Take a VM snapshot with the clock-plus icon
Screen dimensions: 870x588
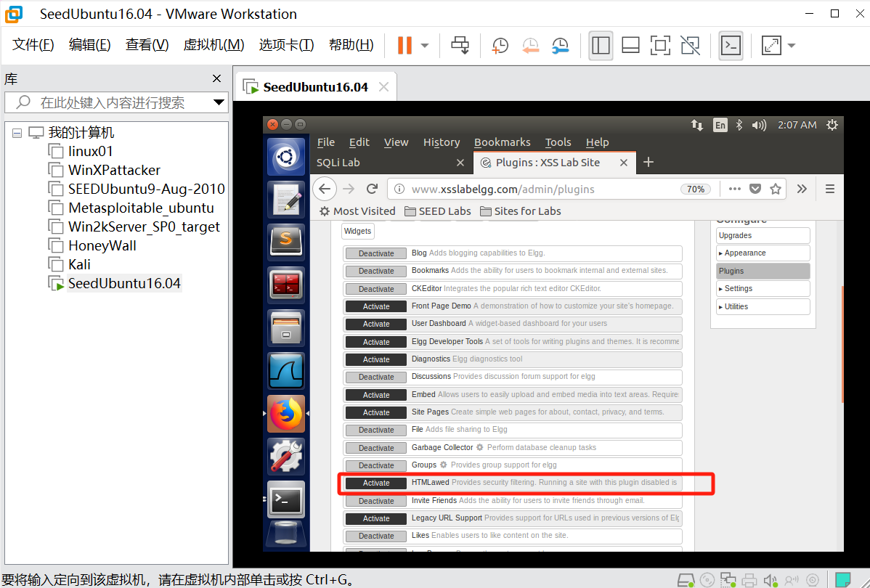(500, 46)
